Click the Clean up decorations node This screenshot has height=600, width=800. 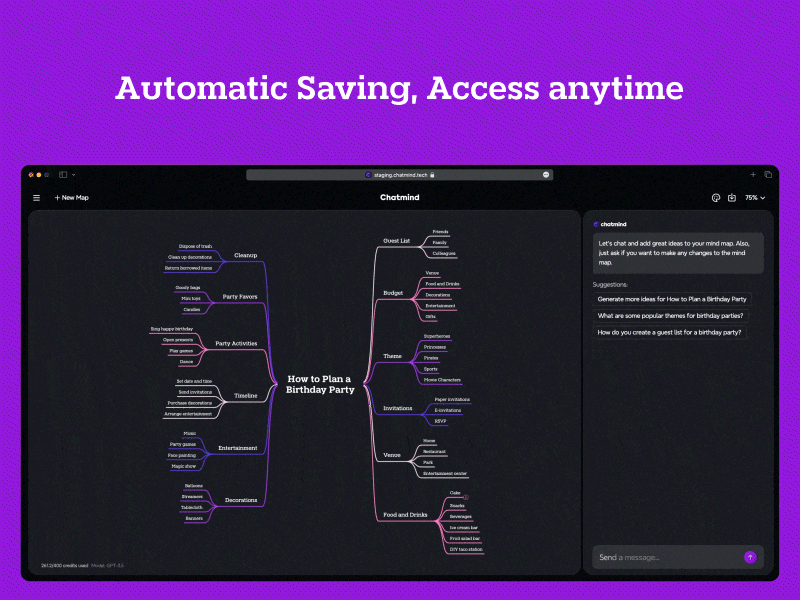(190, 257)
